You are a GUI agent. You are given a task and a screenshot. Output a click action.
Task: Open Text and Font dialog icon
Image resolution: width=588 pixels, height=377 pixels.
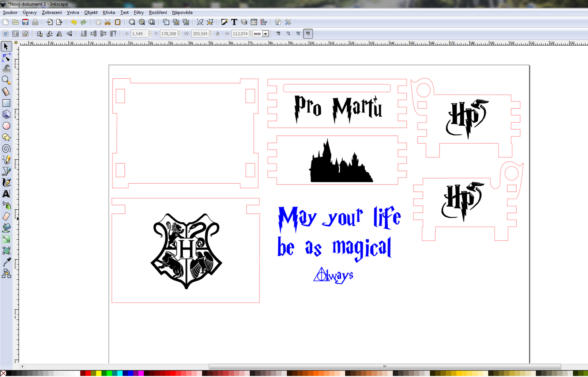pos(234,22)
